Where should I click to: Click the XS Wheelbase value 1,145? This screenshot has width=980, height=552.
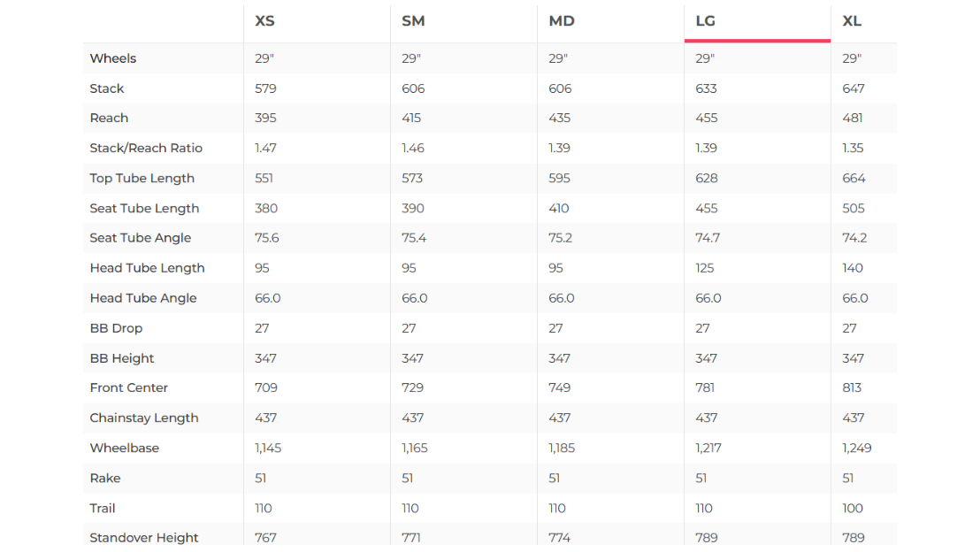tap(268, 448)
